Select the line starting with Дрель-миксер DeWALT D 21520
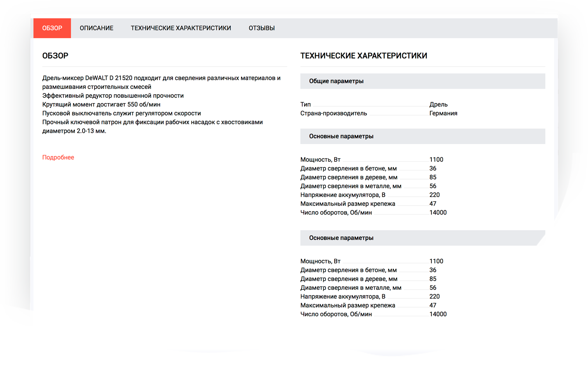The width and height of the screenshot is (588, 366). [x=161, y=78]
